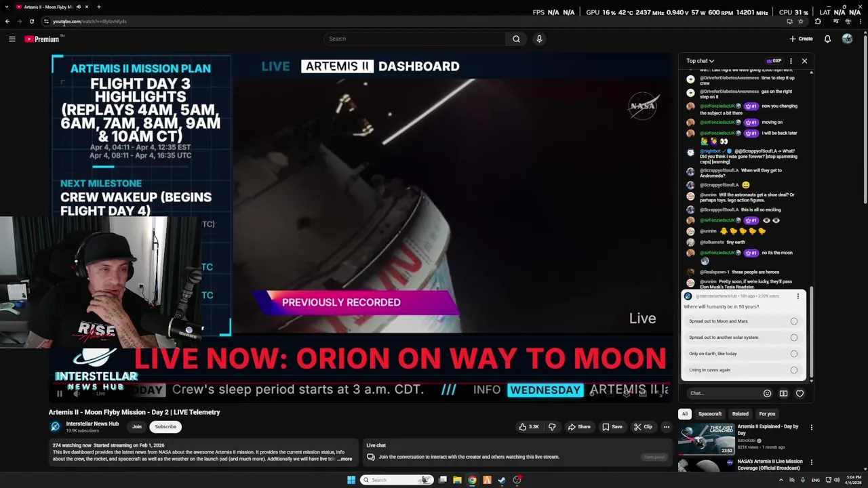Open poll options three-dot menu
Screen dimensions: 868x488
798,296
